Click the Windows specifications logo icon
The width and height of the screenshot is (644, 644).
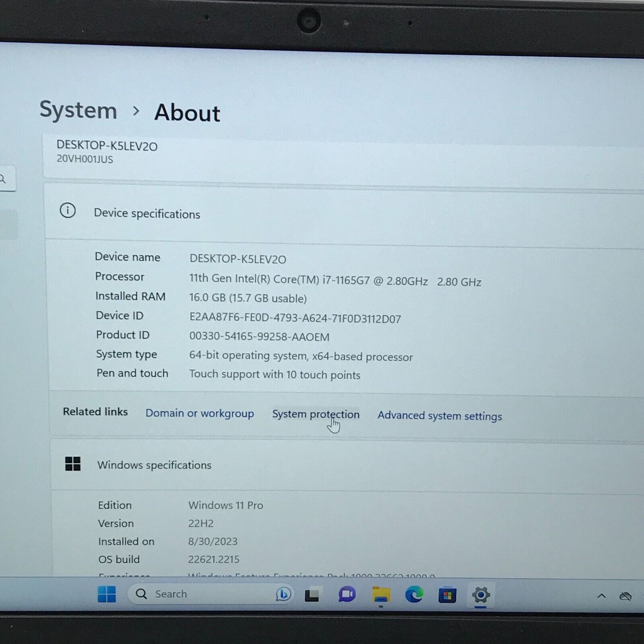click(73, 464)
